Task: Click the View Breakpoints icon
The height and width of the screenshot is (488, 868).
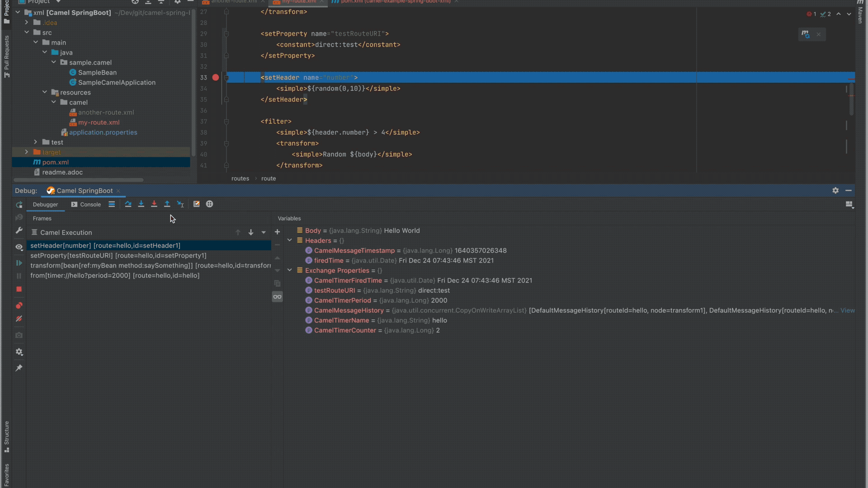Action: (x=19, y=305)
